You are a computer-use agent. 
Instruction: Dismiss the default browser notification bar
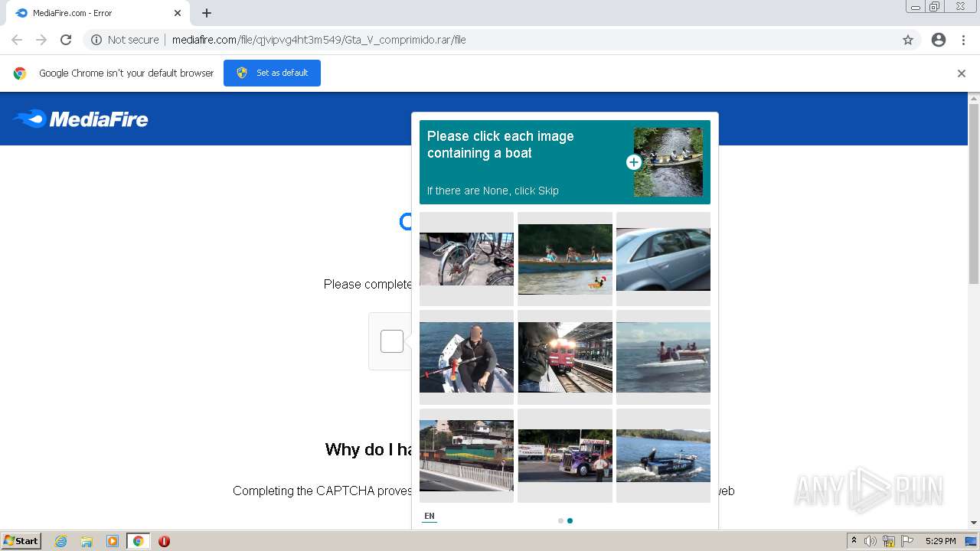click(962, 73)
